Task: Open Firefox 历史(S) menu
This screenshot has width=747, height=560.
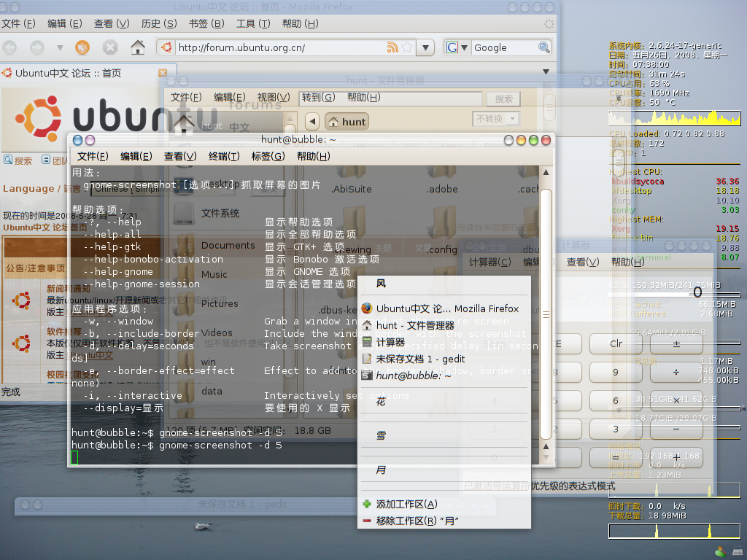Action: coord(158,23)
